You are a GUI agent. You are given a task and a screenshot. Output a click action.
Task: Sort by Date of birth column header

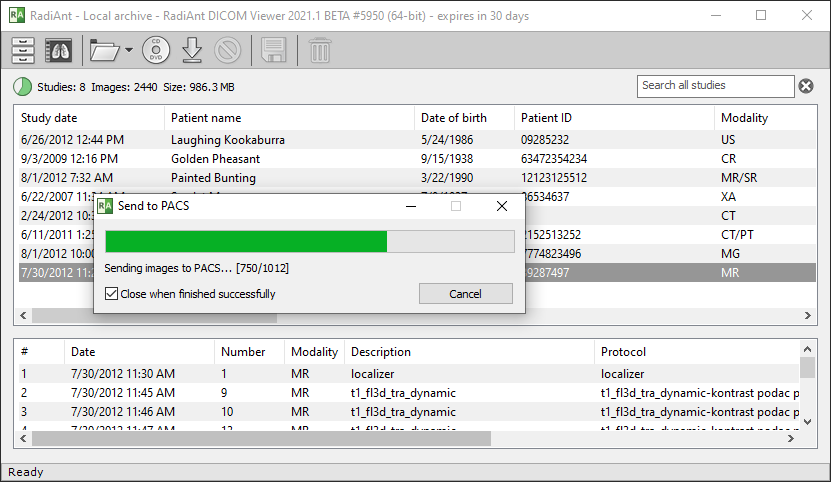[464, 118]
